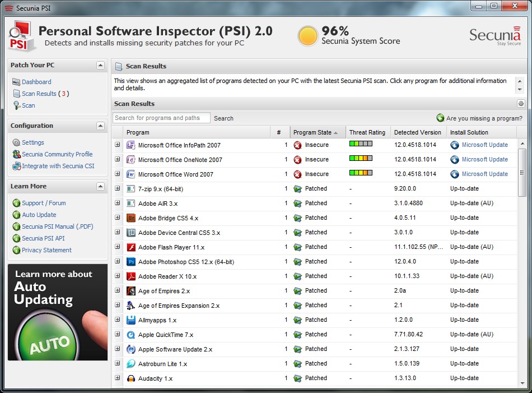This screenshot has width=532, height=393.
Task: Expand the Adobe Device Central CS5 row
Action: coord(118,232)
